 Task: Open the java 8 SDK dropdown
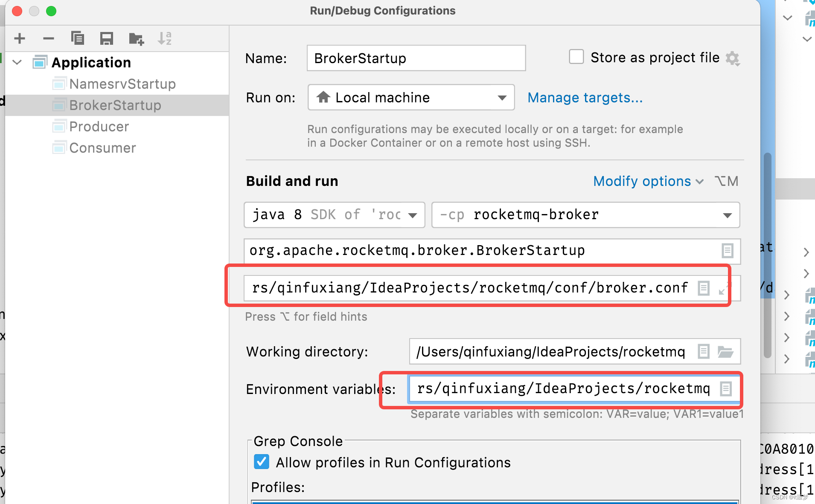coord(335,214)
